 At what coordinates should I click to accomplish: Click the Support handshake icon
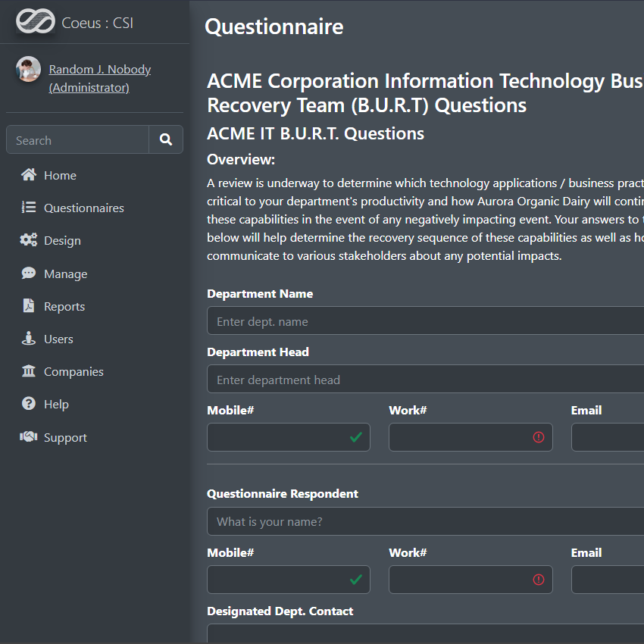(x=29, y=437)
